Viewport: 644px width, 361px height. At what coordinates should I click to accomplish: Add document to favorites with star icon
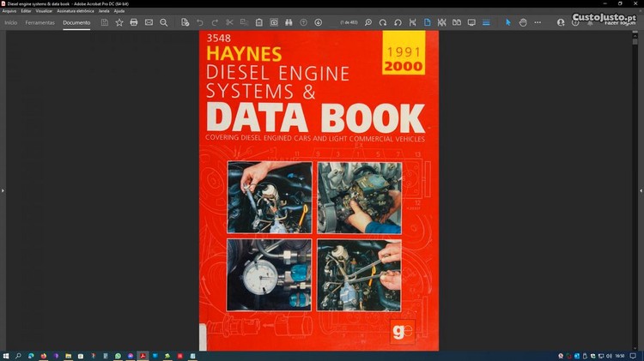tap(118, 22)
